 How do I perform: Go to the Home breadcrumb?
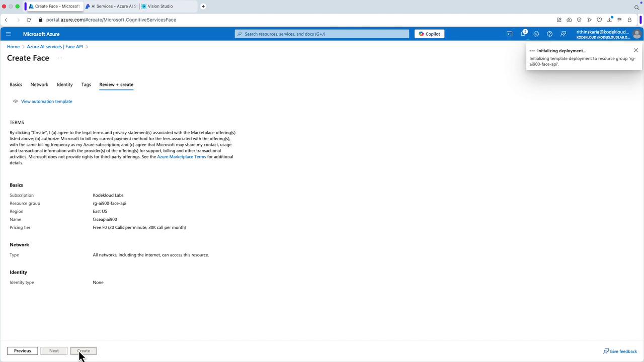coord(13,47)
